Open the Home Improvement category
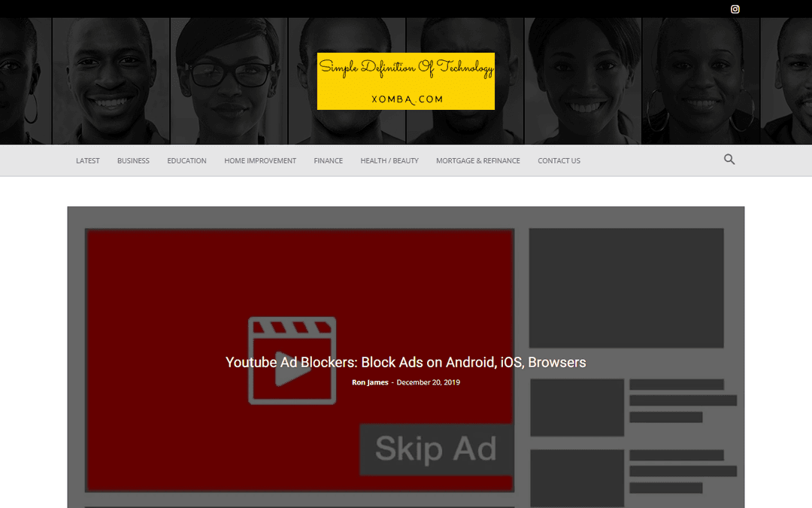Screen dimensions: 812x508 260,161
